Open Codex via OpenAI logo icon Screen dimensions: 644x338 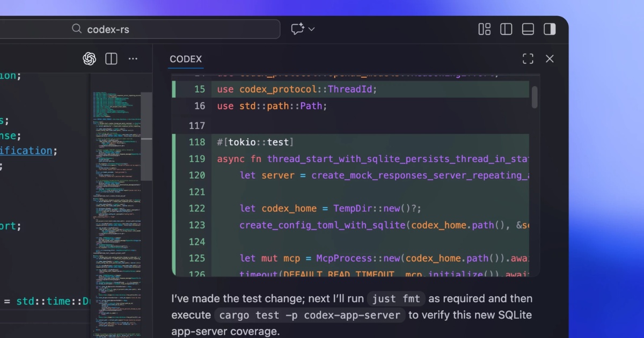point(89,59)
